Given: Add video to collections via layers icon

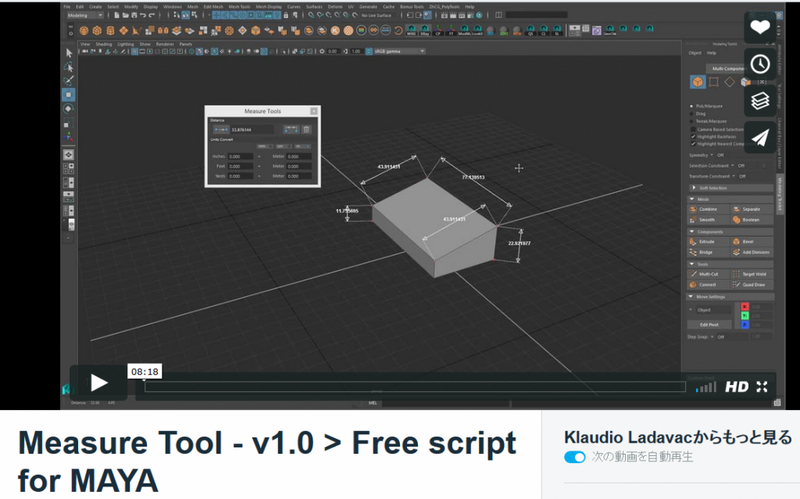Looking at the screenshot, I should tap(760, 101).
